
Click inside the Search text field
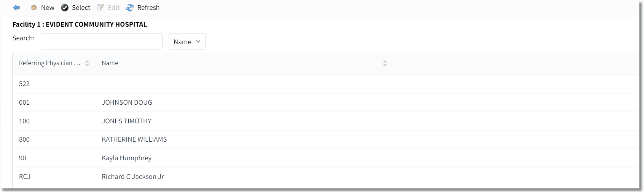coord(102,41)
